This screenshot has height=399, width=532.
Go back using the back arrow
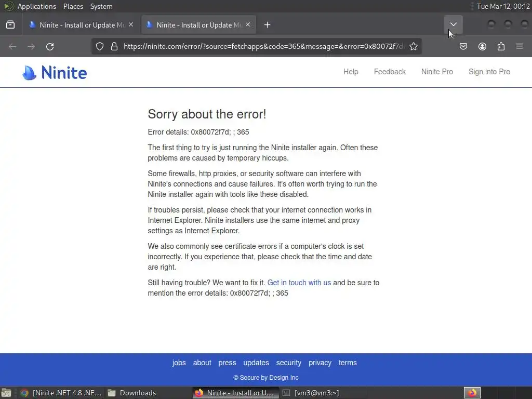[x=12, y=46]
